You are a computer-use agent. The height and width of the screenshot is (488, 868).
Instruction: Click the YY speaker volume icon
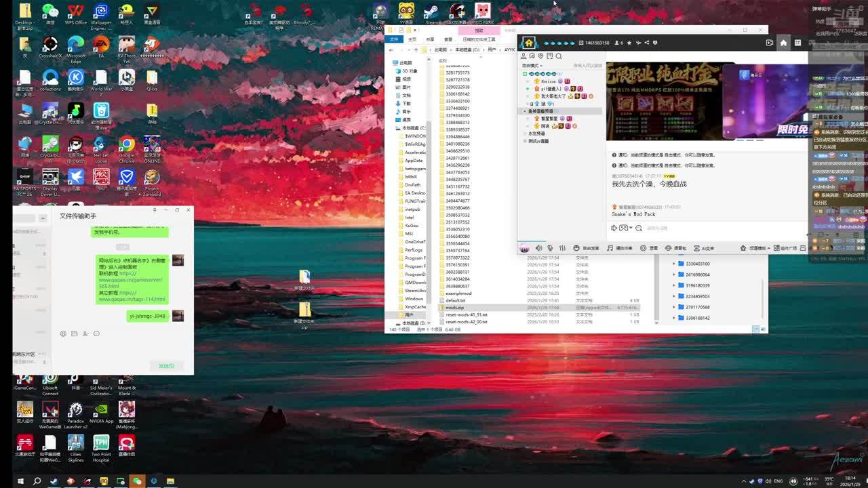tap(539, 248)
